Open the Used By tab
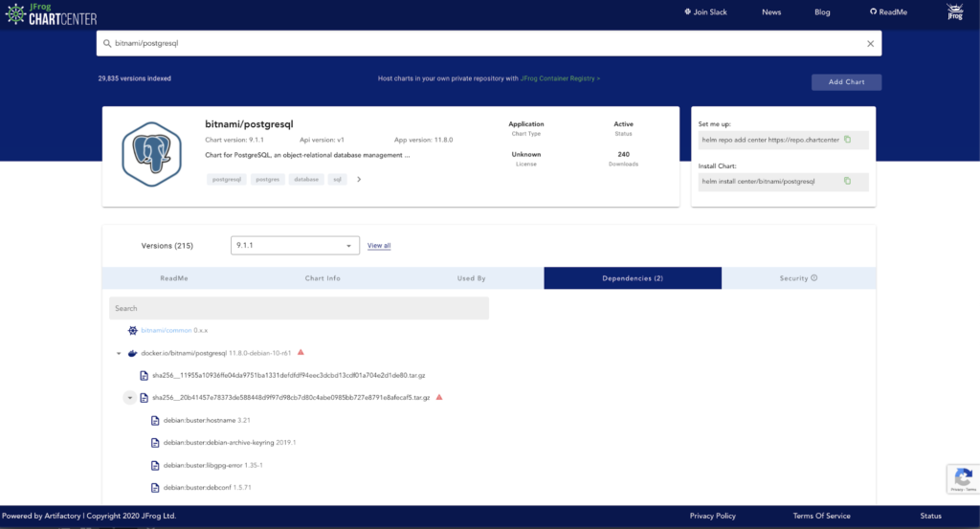The width and height of the screenshot is (980, 529). (x=471, y=278)
